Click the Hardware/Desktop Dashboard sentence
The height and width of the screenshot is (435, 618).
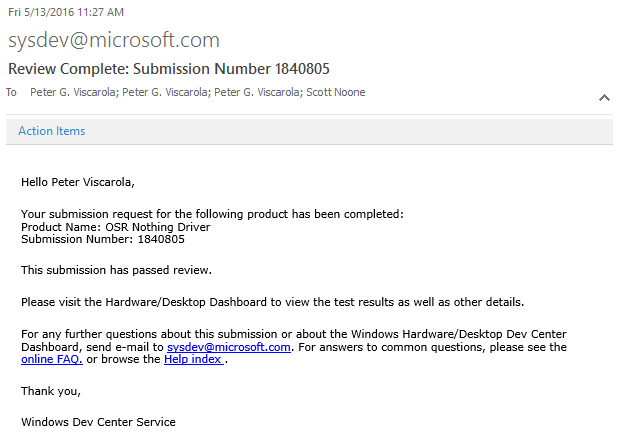(x=273, y=302)
